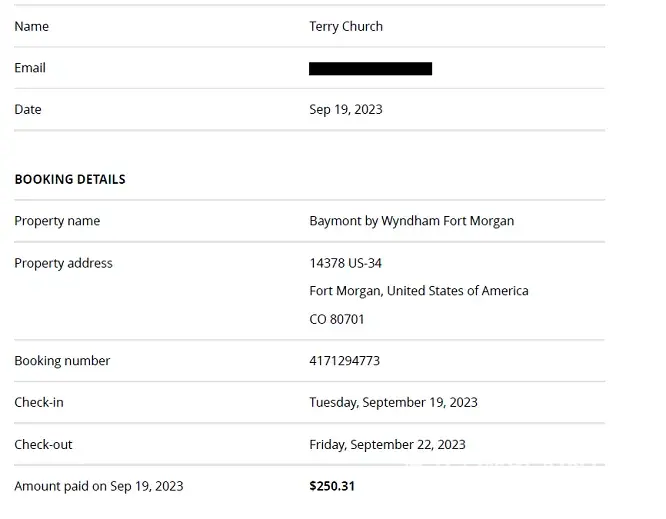
Task: Click the redacted email address bar
Action: click(x=370, y=68)
